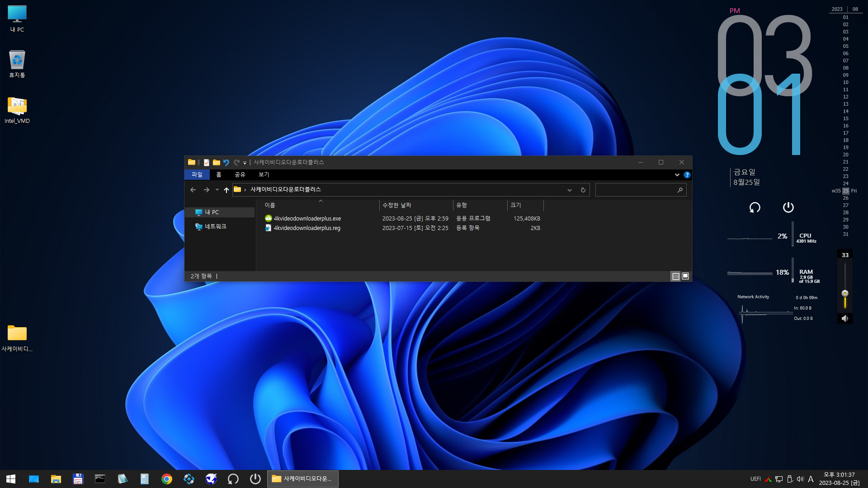This screenshot has width=868, height=488.
Task: Switch to the 보기 ribbon tab
Action: click(x=264, y=174)
